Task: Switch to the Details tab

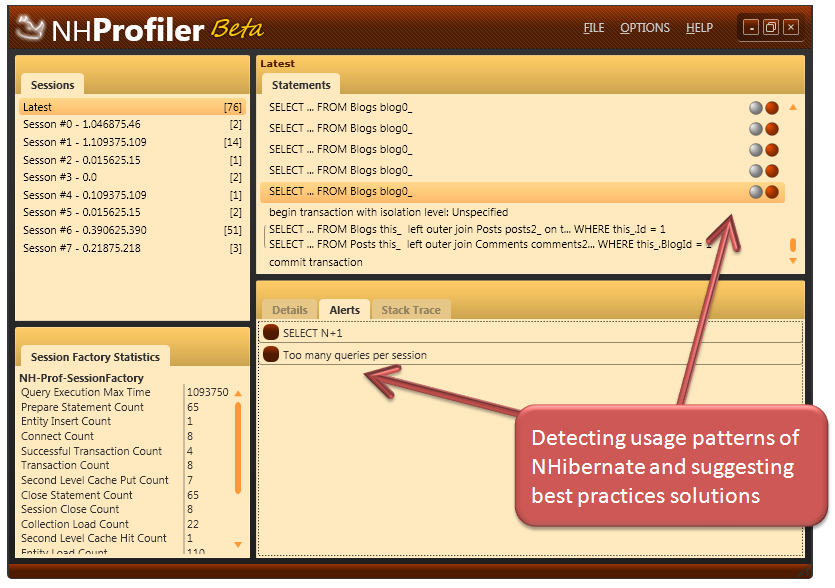Action: point(290,310)
